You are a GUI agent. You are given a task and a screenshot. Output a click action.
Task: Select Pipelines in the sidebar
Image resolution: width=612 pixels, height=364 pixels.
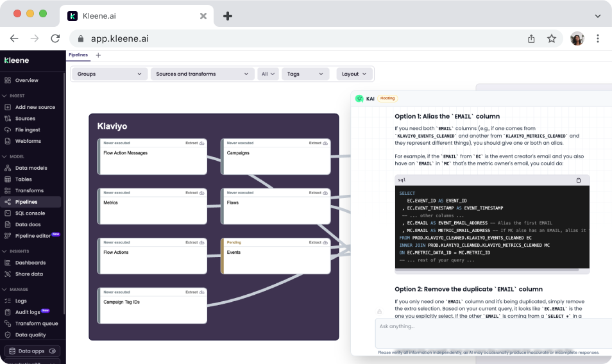30,202
